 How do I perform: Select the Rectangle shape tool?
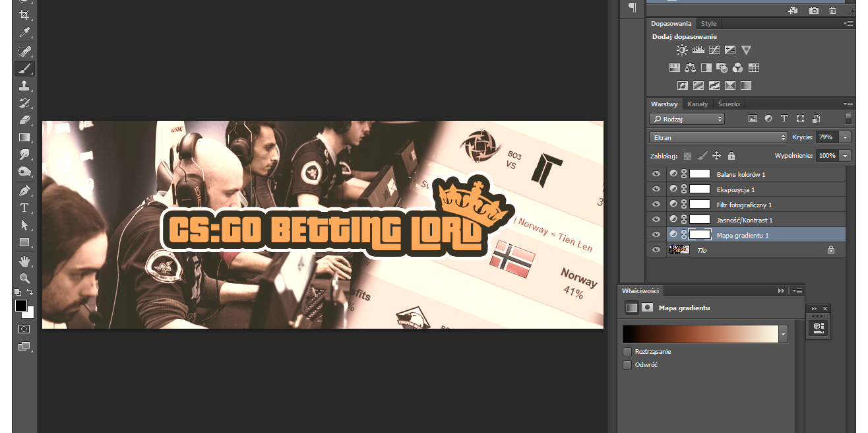click(24, 242)
